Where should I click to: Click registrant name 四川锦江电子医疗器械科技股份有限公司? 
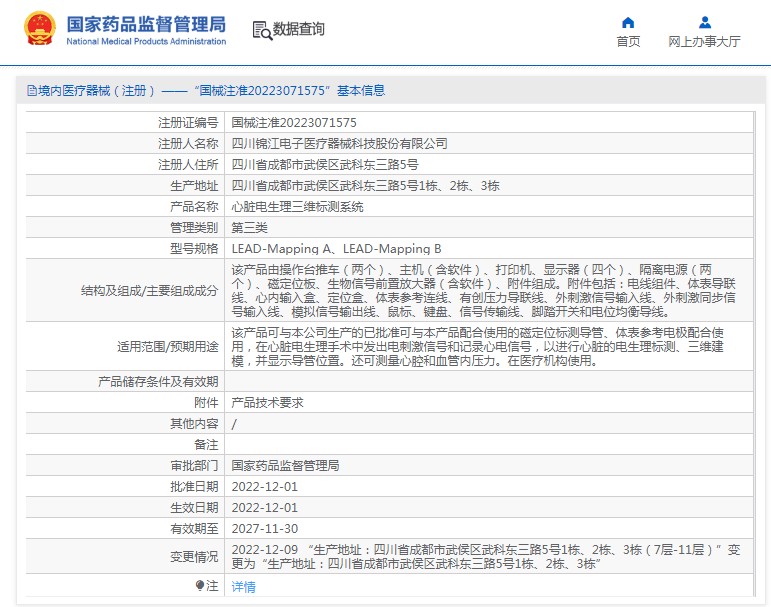pos(339,144)
